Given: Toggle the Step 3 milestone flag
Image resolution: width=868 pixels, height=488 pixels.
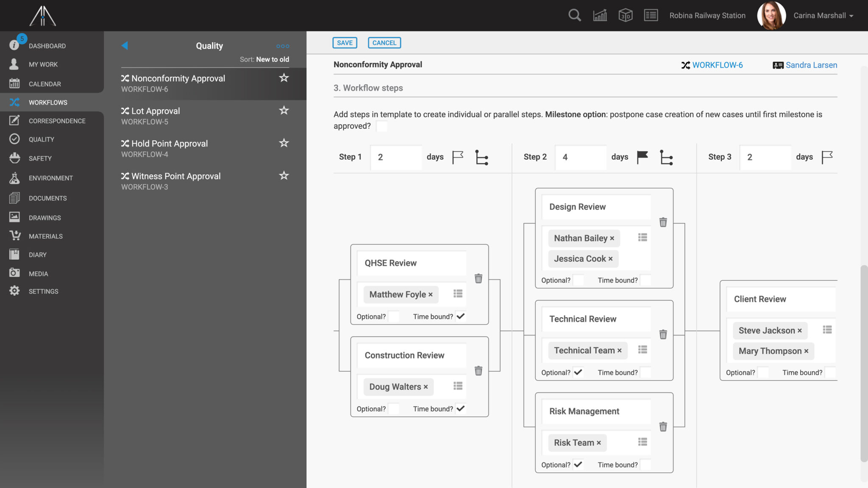Looking at the screenshot, I should [827, 157].
